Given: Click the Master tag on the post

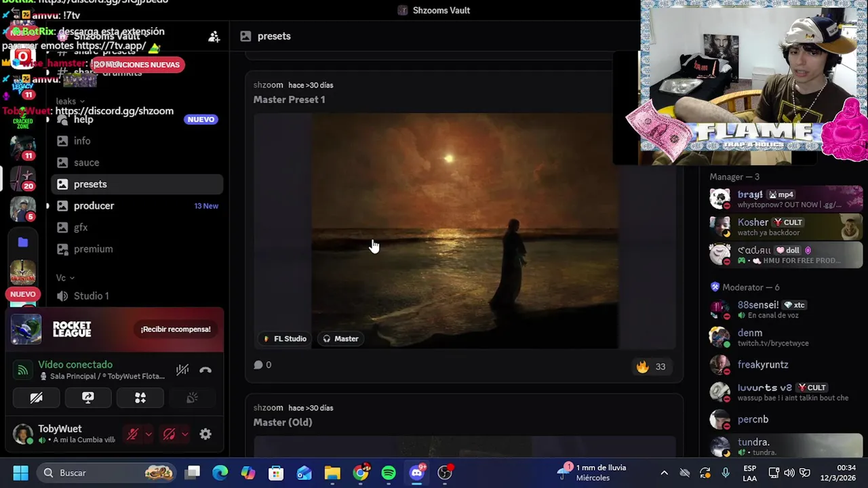Looking at the screenshot, I should click(341, 339).
